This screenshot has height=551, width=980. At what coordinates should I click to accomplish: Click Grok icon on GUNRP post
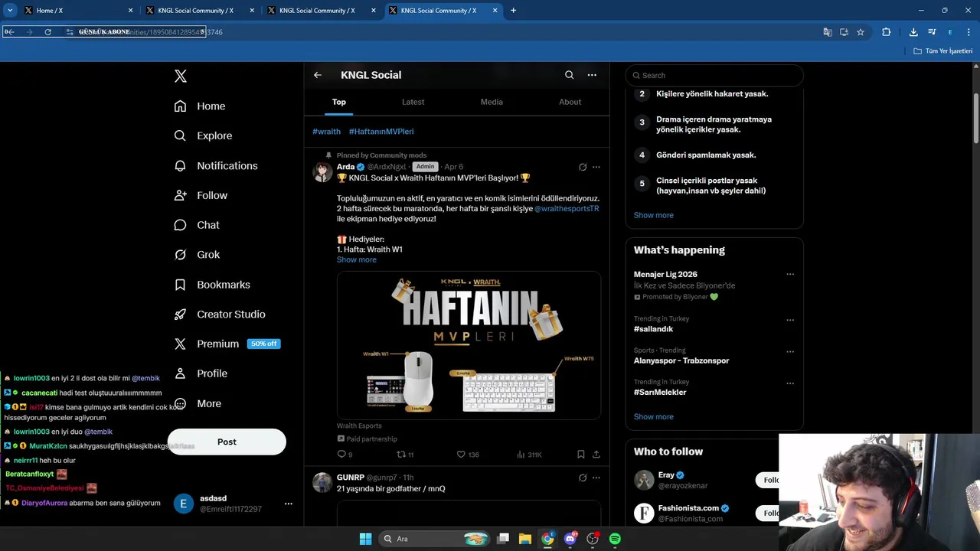pos(583,478)
